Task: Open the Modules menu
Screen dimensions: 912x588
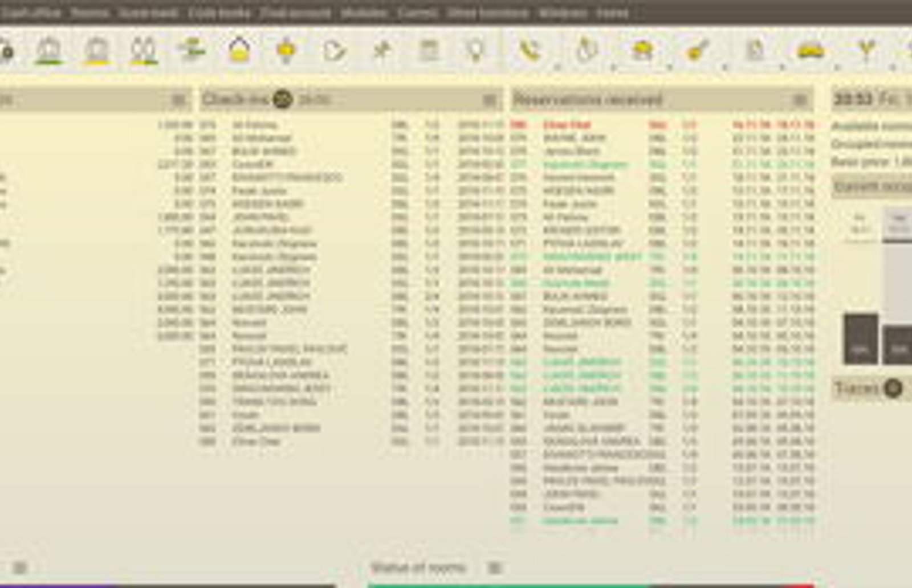Action: [364, 13]
